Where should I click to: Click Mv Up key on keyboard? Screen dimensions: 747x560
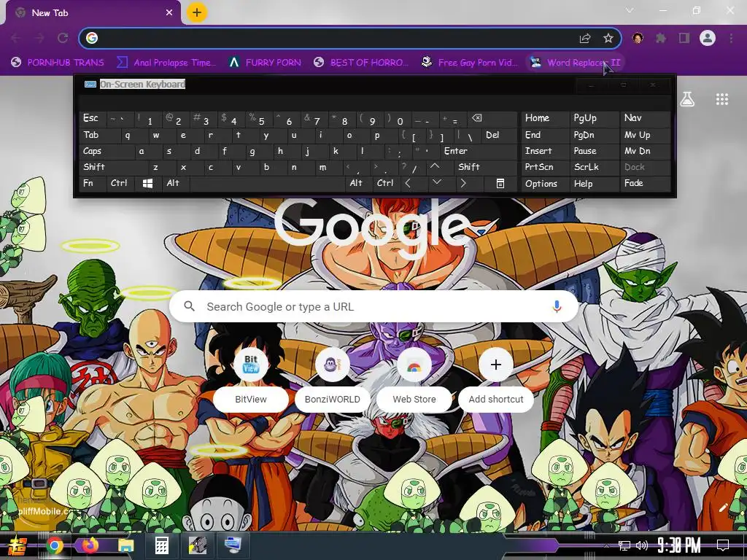click(646, 135)
